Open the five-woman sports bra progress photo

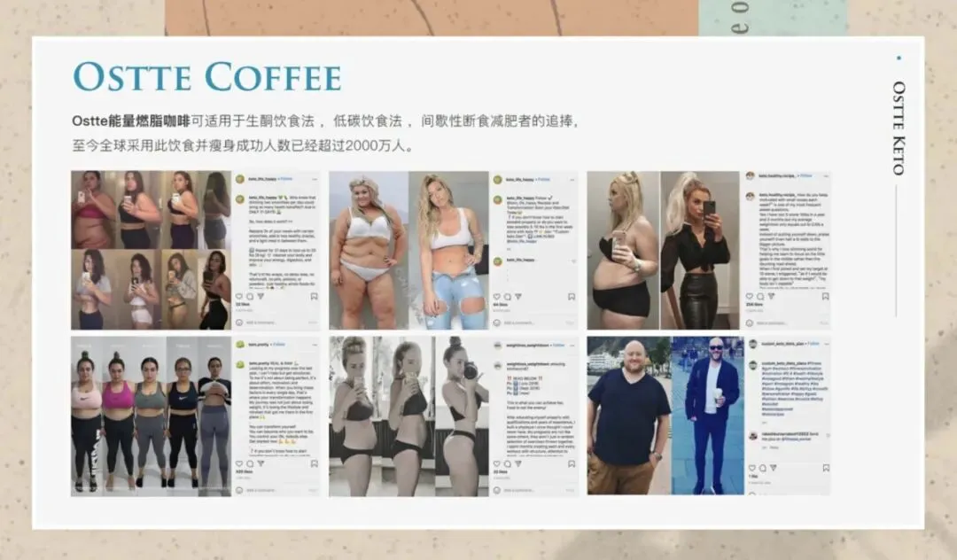click(x=152, y=416)
